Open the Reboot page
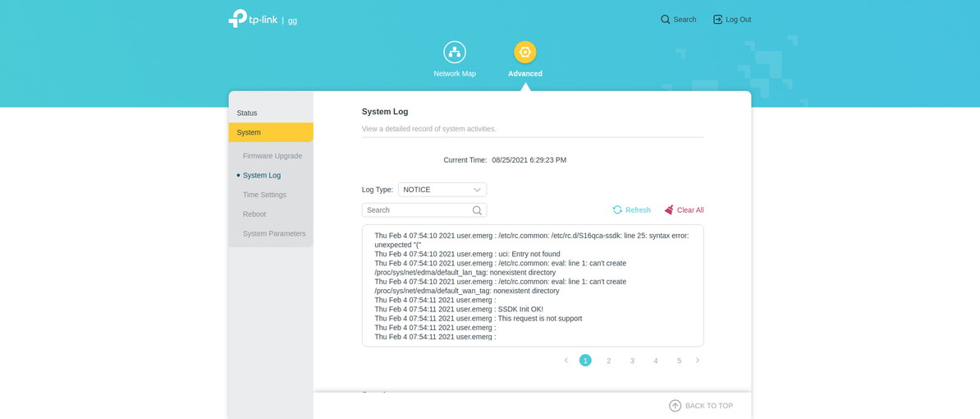This screenshot has height=419, width=980. click(x=254, y=214)
